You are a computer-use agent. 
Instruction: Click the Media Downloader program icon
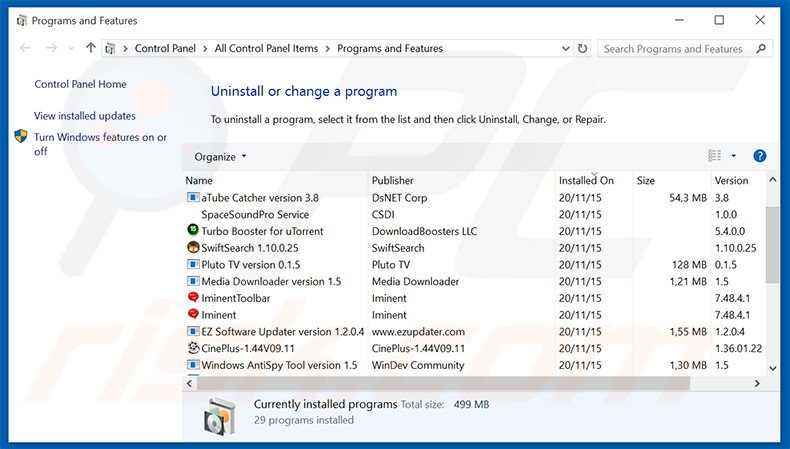193,281
